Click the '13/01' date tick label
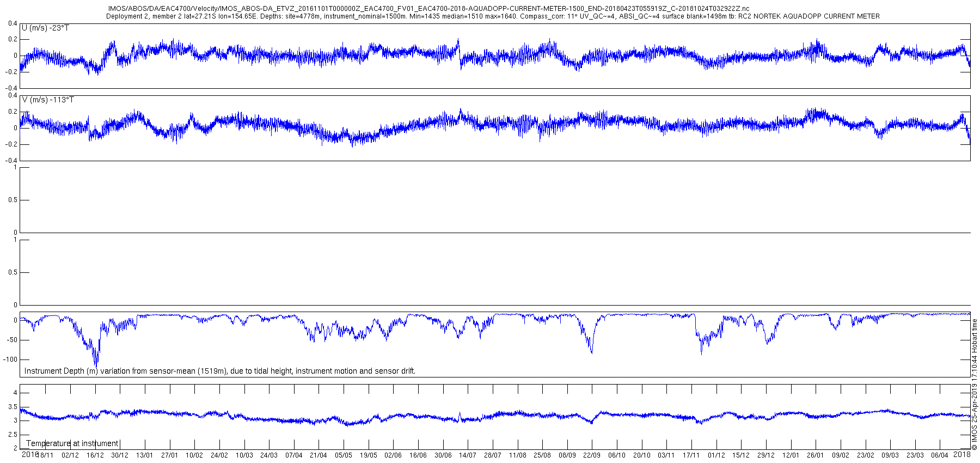Screen dimensions: 980x463 145,455
